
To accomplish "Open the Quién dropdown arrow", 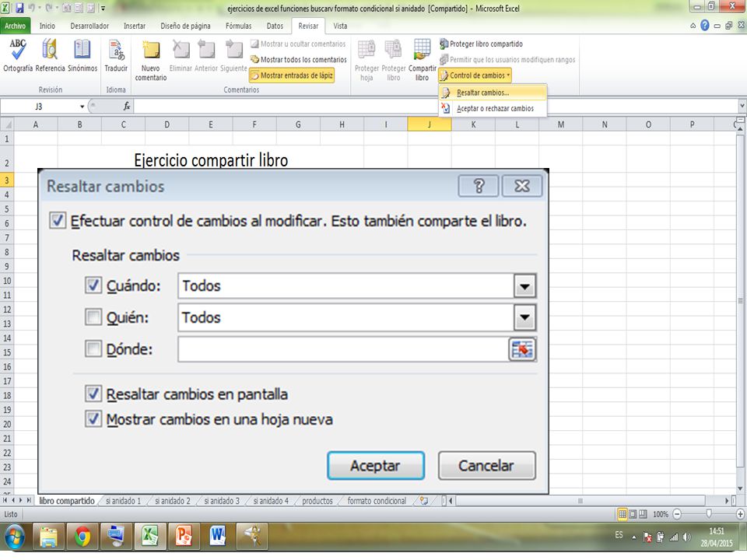I will [524, 317].
